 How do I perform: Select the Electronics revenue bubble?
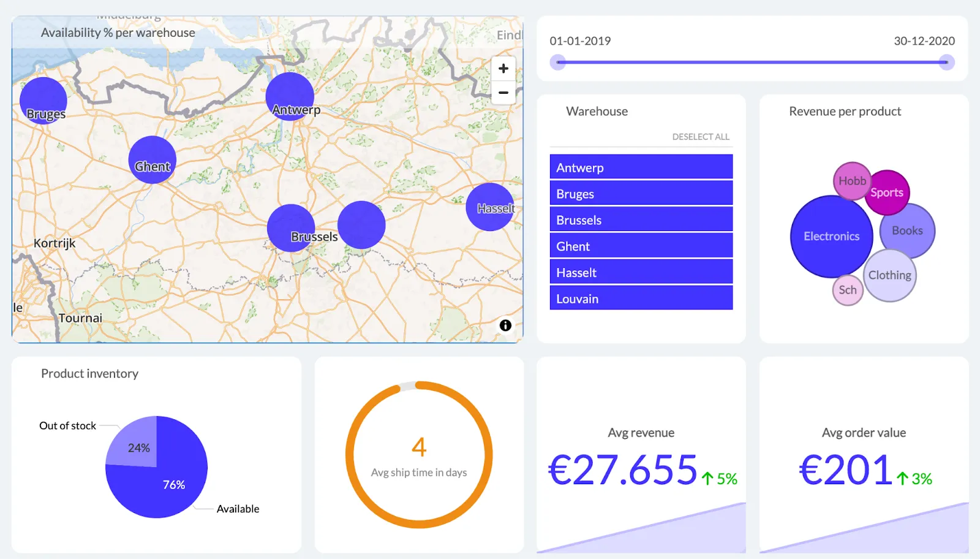coord(832,237)
